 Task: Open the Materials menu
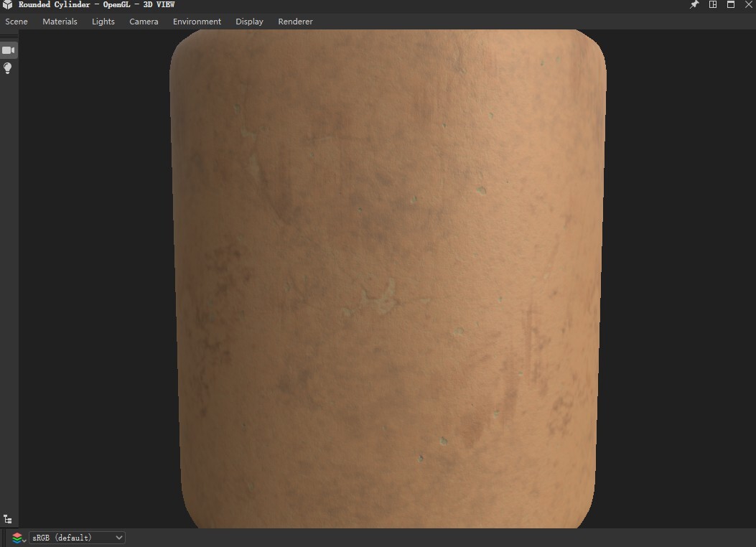(60, 22)
